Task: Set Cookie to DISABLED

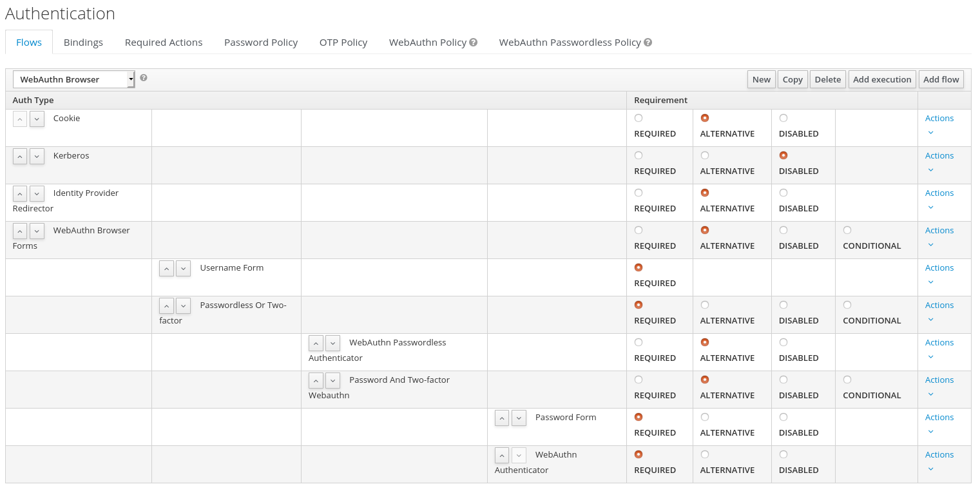Action: point(783,118)
